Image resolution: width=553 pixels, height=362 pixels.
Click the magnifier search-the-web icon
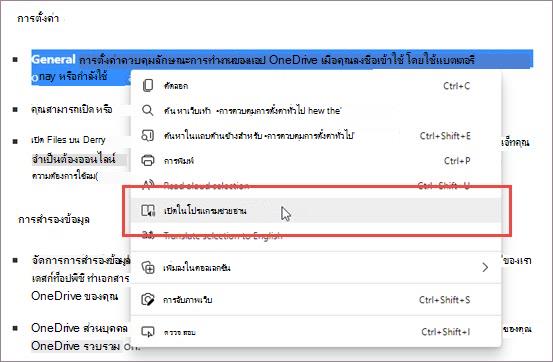tap(148, 110)
